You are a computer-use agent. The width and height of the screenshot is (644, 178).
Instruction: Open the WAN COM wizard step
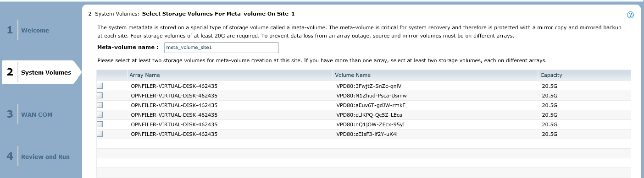37,114
